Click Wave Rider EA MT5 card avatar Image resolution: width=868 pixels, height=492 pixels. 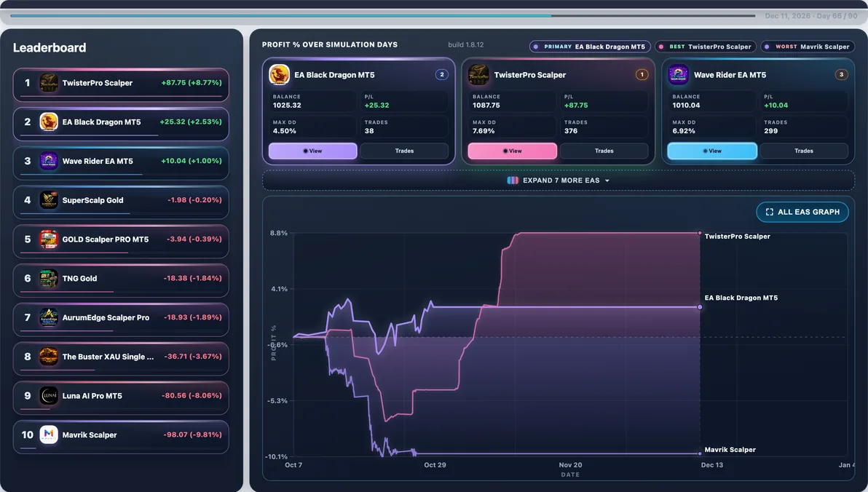(x=679, y=75)
